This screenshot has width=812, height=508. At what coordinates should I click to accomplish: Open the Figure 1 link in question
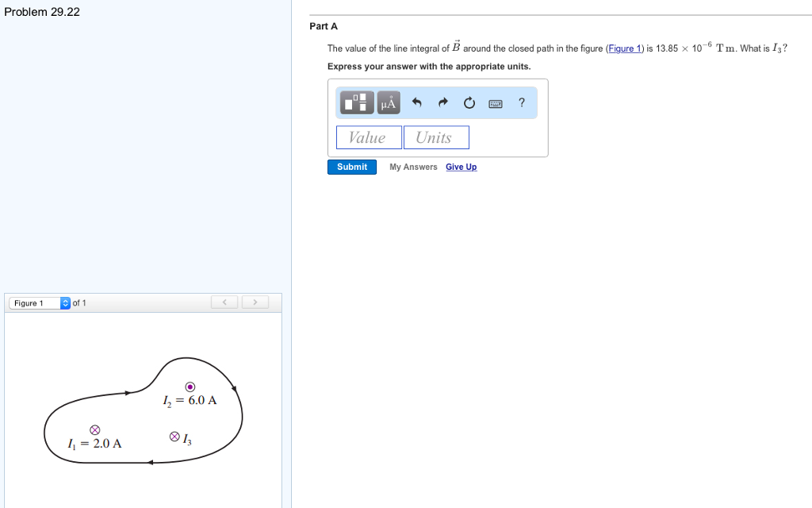click(625, 48)
